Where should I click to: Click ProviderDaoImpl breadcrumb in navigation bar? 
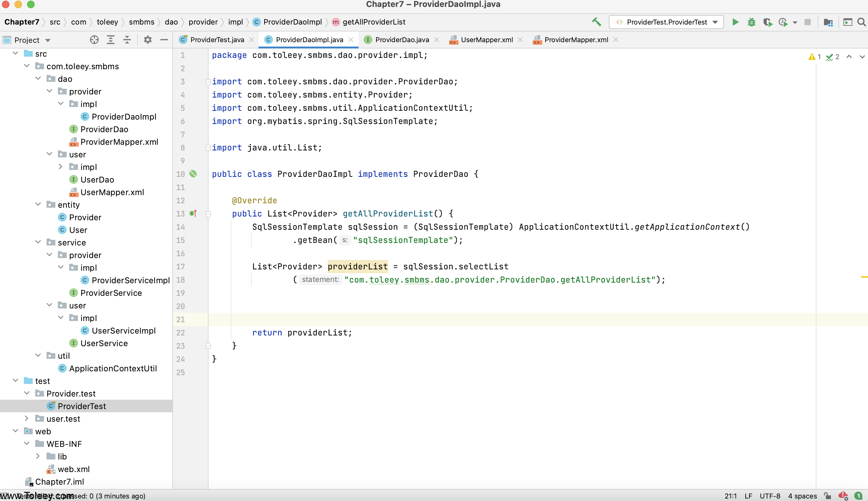click(292, 22)
